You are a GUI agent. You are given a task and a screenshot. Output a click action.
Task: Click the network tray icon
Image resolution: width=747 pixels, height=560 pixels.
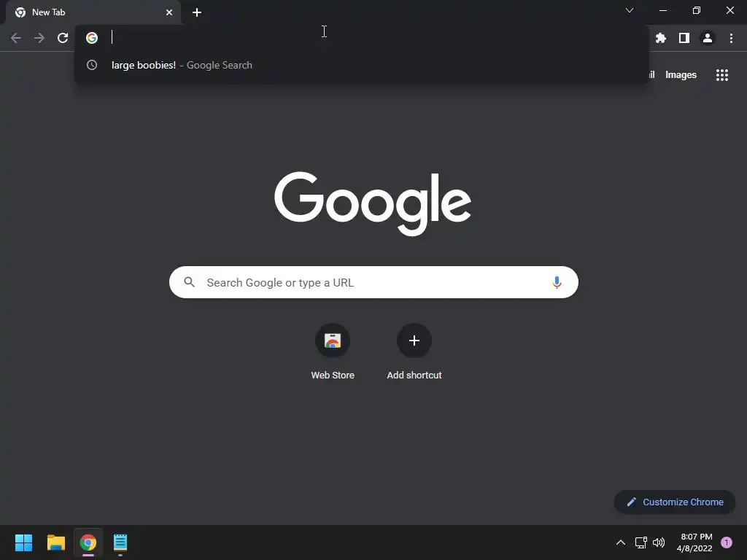pyautogui.click(x=640, y=542)
